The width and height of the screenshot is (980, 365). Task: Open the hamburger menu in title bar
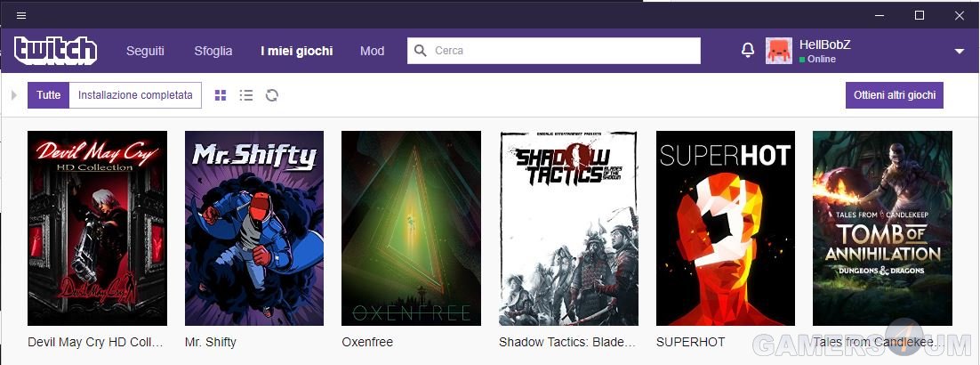21,16
